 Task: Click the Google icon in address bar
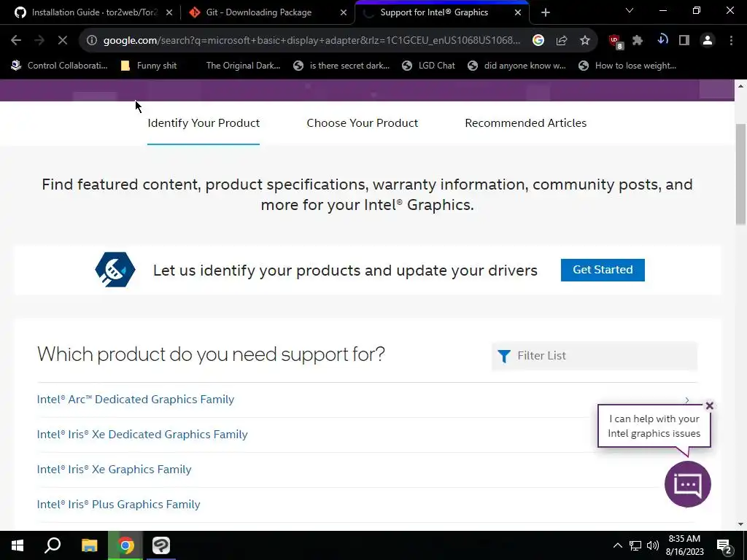[538, 41]
